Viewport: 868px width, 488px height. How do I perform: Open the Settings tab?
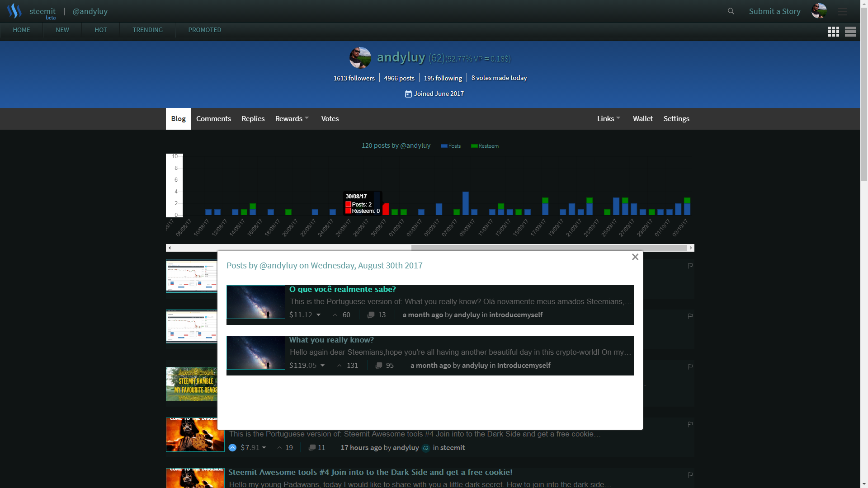point(676,119)
